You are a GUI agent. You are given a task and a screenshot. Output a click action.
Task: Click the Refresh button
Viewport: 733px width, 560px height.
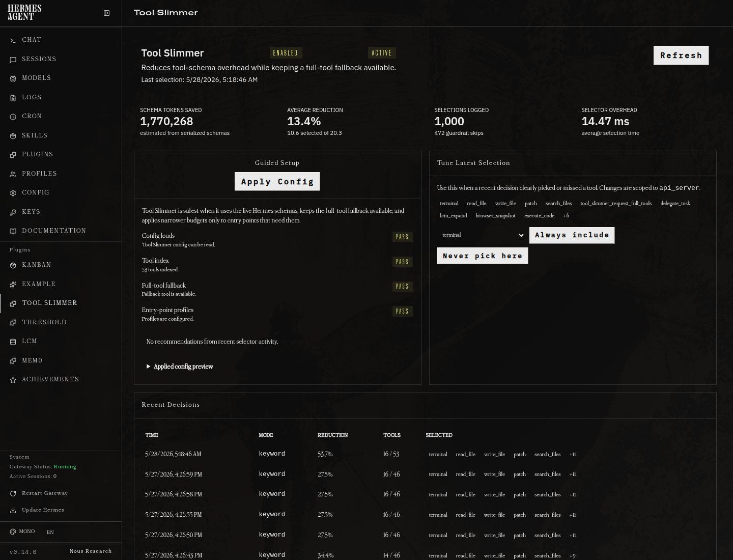(x=681, y=55)
